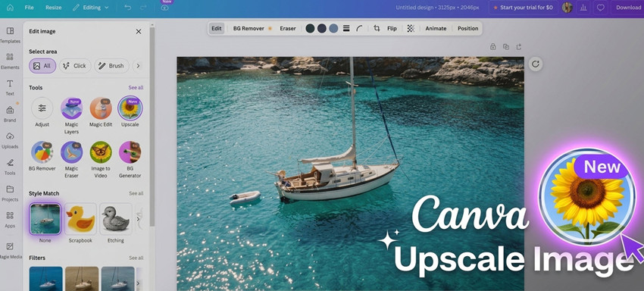Open Apps in the sidebar
Screen dimensions: 644x291
pos(10,220)
